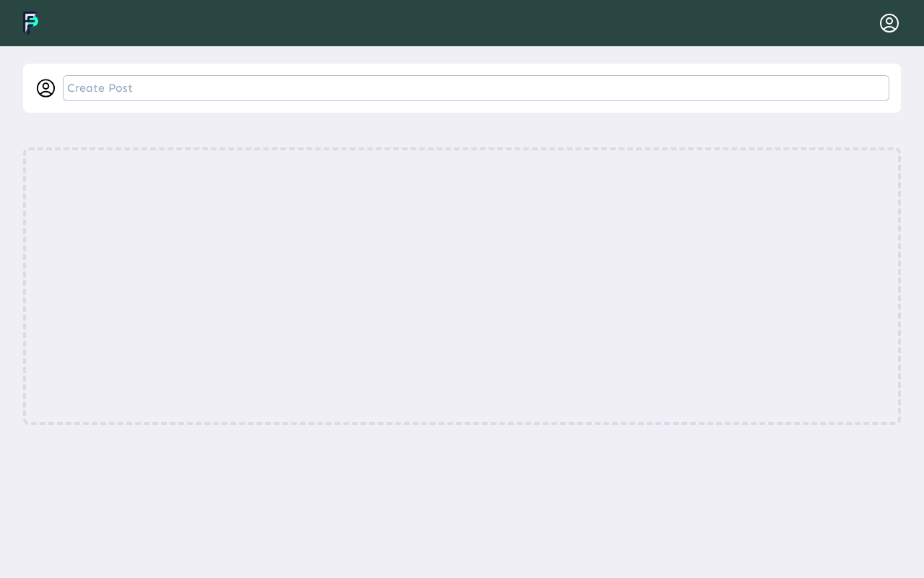This screenshot has width=924, height=578.
Task: Click inside the dashed empty feed area
Action: click(x=462, y=286)
